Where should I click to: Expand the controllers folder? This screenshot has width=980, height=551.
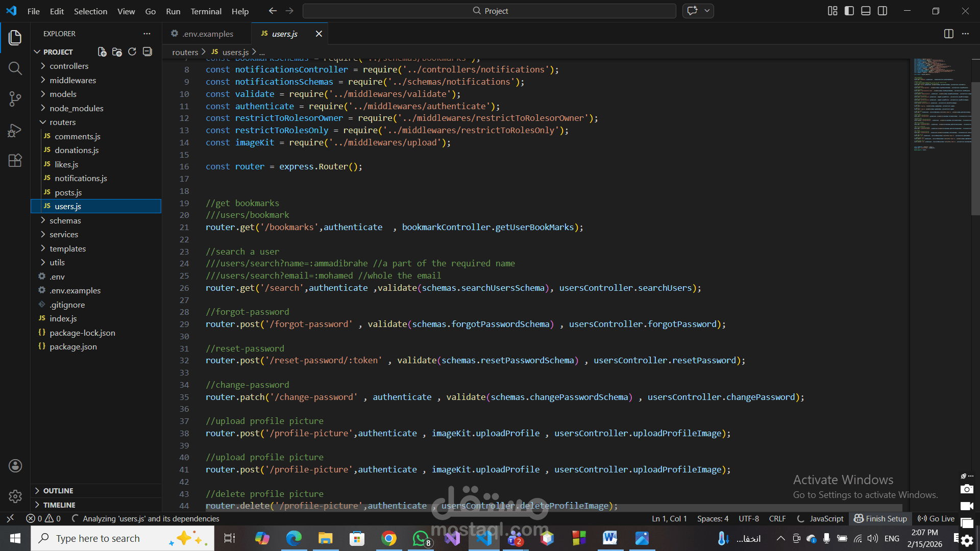pyautogui.click(x=69, y=66)
